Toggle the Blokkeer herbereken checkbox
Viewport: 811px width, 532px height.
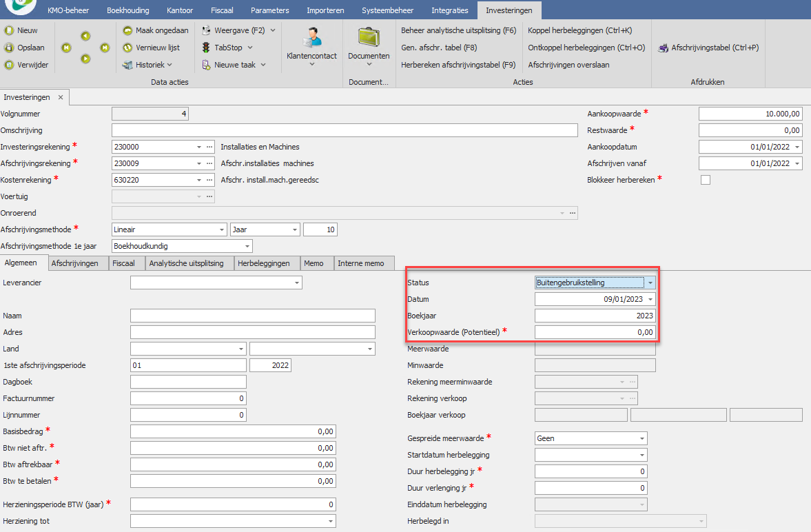tap(705, 180)
